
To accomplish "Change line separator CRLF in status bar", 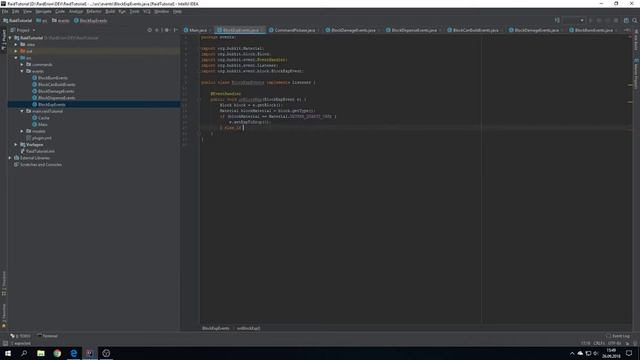I will (x=599, y=343).
